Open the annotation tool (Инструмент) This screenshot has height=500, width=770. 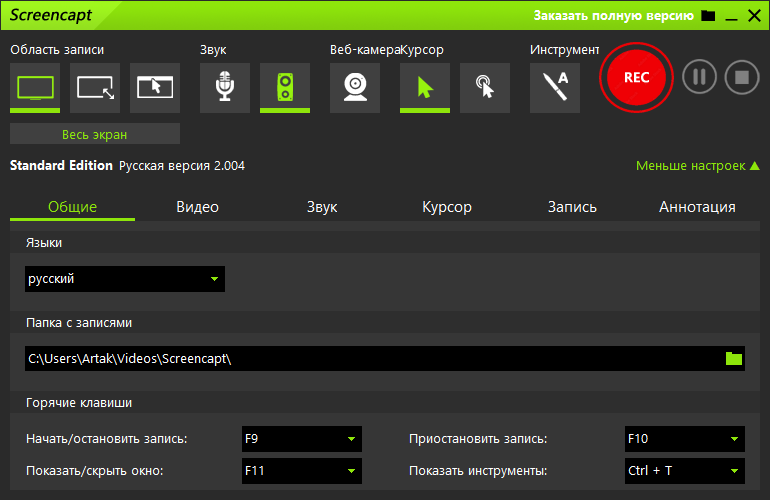(x=554, y=87)
